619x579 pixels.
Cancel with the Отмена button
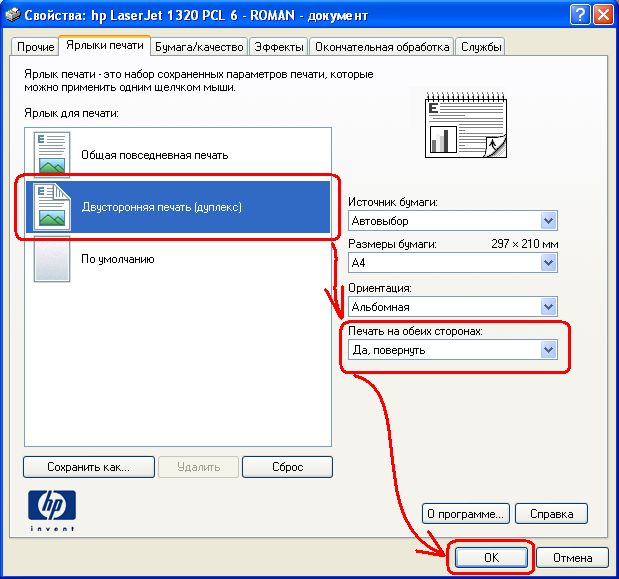point(572,557)
